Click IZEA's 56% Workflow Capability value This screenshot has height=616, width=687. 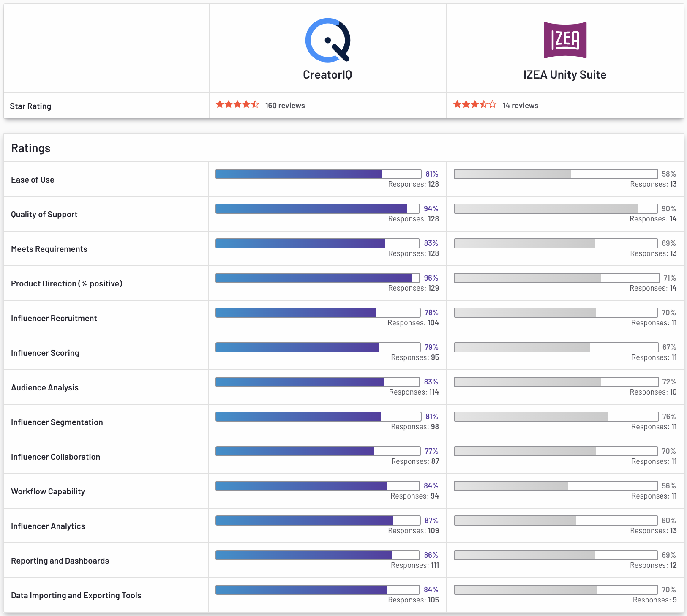(x=669, y=486)
